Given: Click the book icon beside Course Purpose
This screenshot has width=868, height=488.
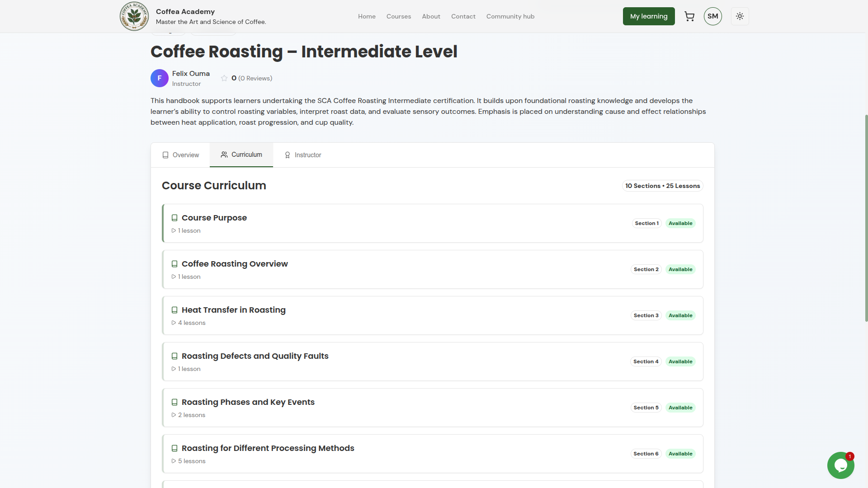Looking at the screenshot, I should pyautogui.click(x=175, y=218).
